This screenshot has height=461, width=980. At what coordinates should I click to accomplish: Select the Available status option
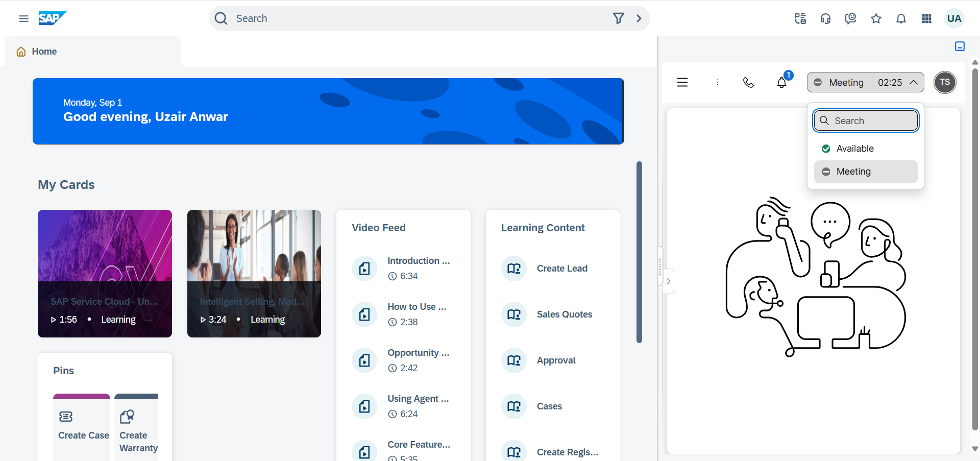click(x=855, y=149)
